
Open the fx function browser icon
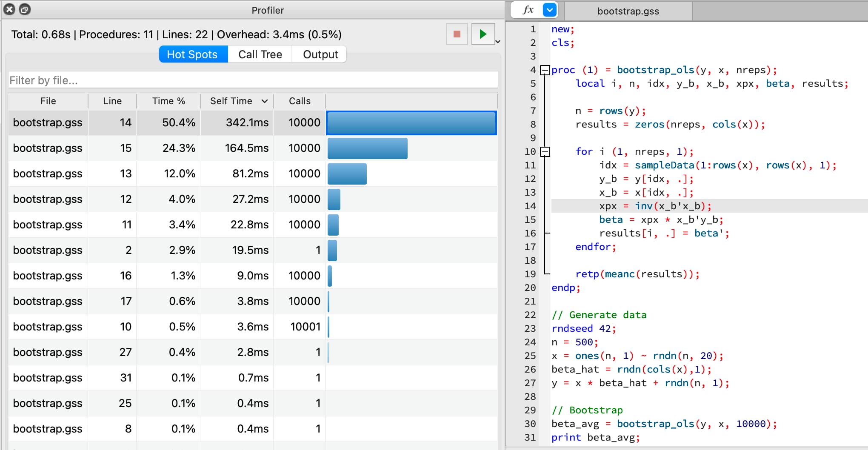[x=528, y=9]
